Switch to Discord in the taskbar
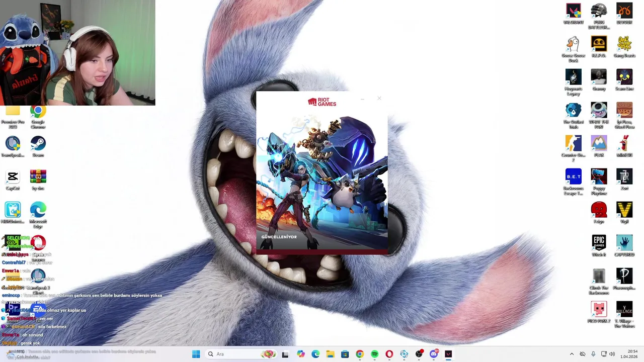644x362 pixels. (x=434, y=354)
